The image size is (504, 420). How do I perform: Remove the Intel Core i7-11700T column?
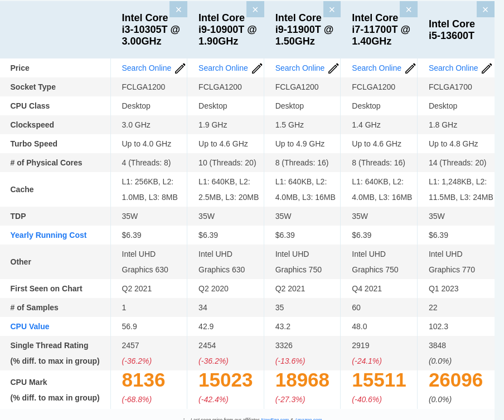(x=408, y=9)
